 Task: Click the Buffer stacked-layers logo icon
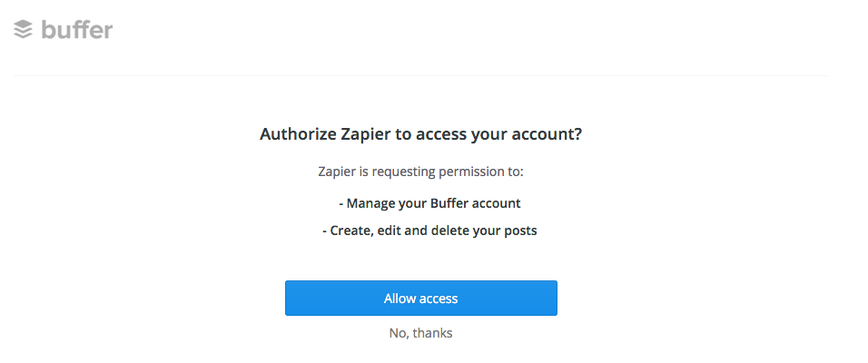click(x=23, y=29)
